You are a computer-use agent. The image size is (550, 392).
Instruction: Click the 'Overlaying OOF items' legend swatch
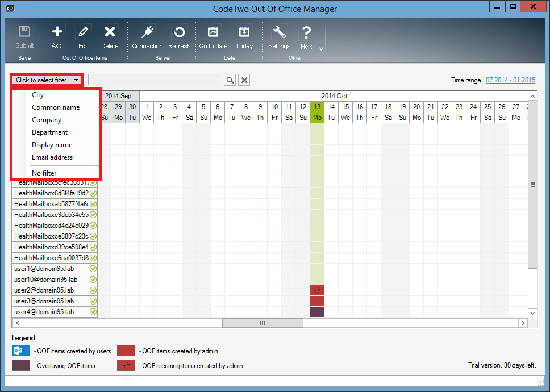pyautogui.click(x=21, y=365)
